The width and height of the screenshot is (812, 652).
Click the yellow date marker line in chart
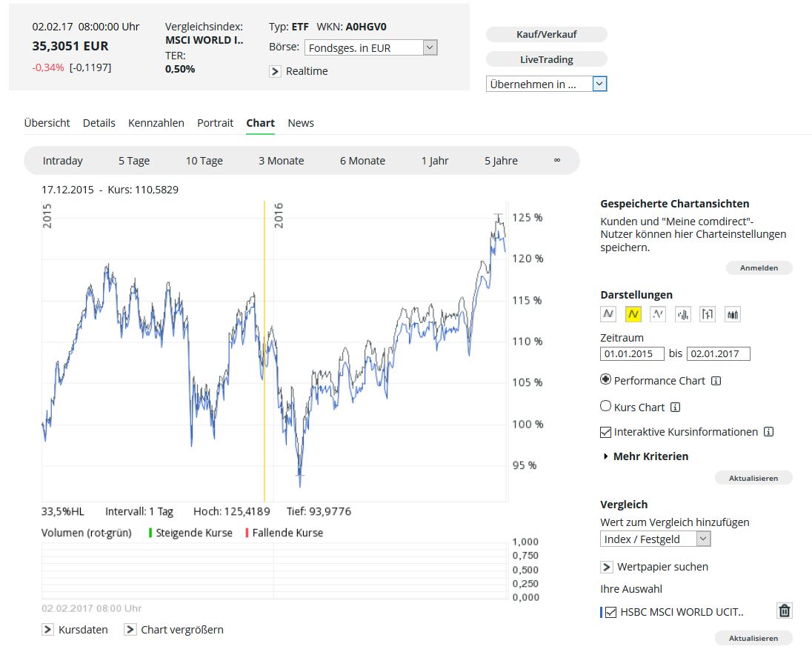(264, 348)
